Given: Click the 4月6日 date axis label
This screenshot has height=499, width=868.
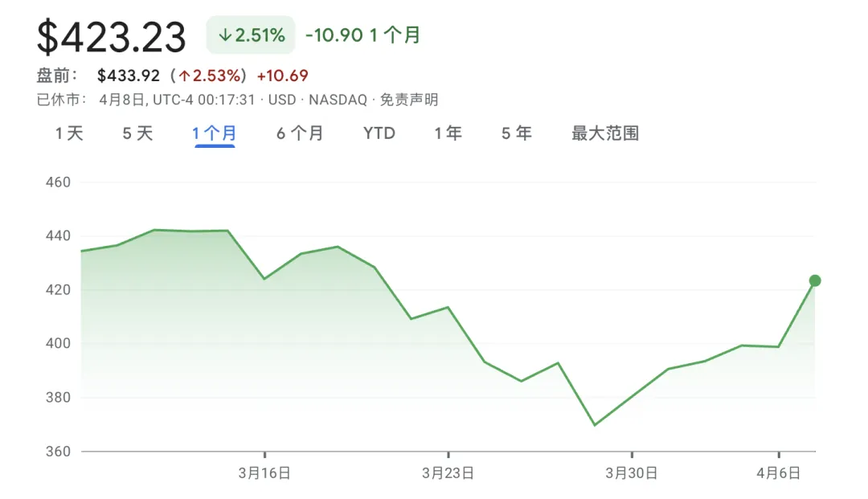Looking at the screenshot, I should pos(778,473).
